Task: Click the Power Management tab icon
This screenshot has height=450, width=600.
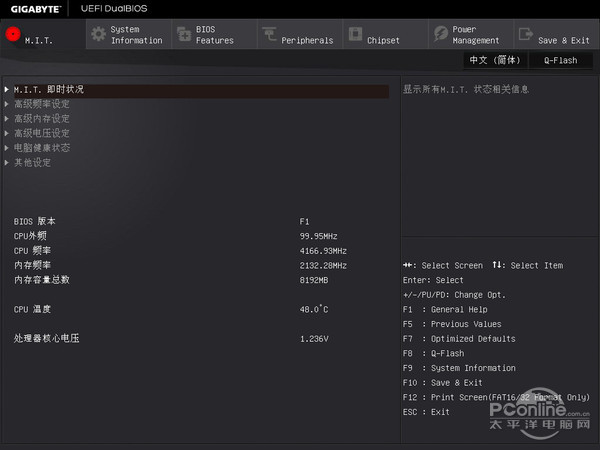Action: [441, 35]
